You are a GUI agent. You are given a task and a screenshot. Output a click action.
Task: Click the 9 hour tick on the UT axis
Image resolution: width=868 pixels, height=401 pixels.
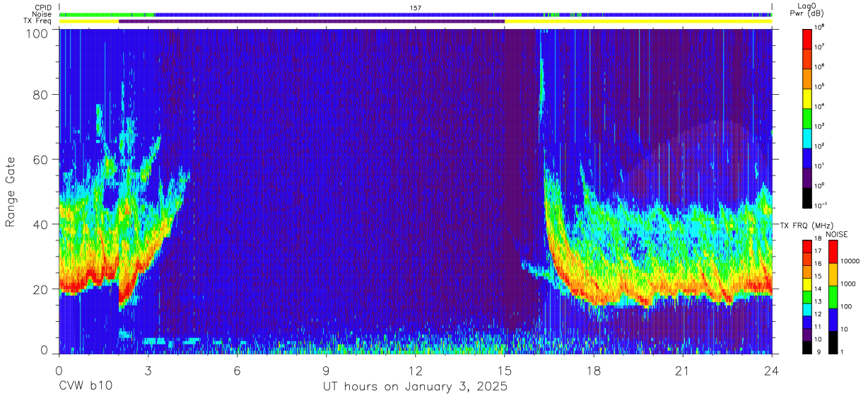point(327,371)
